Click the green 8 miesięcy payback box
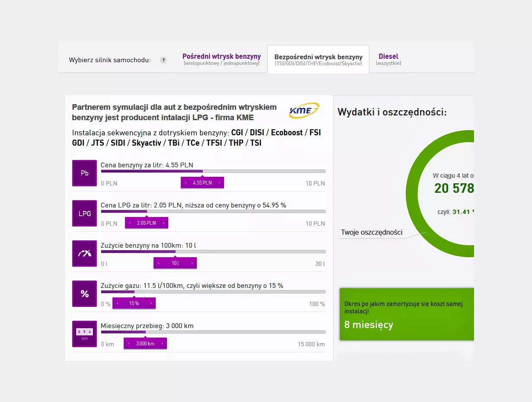532x402 pixels. click(407, 314)
